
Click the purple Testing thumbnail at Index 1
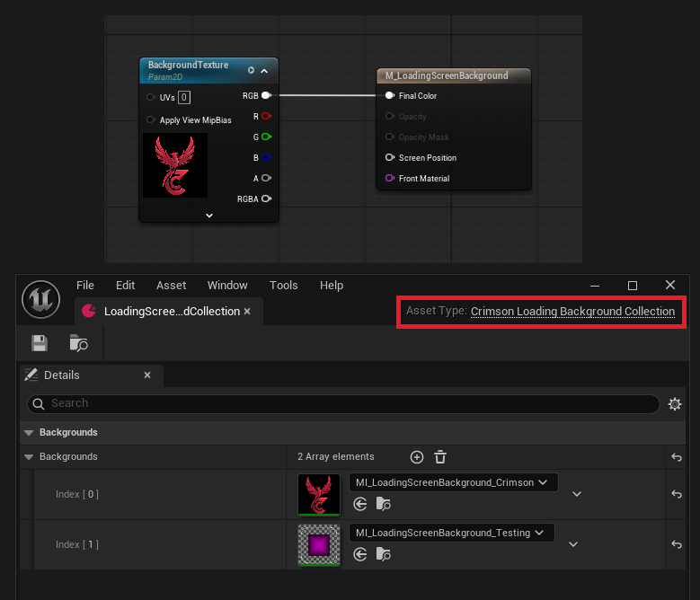point(319,544)
